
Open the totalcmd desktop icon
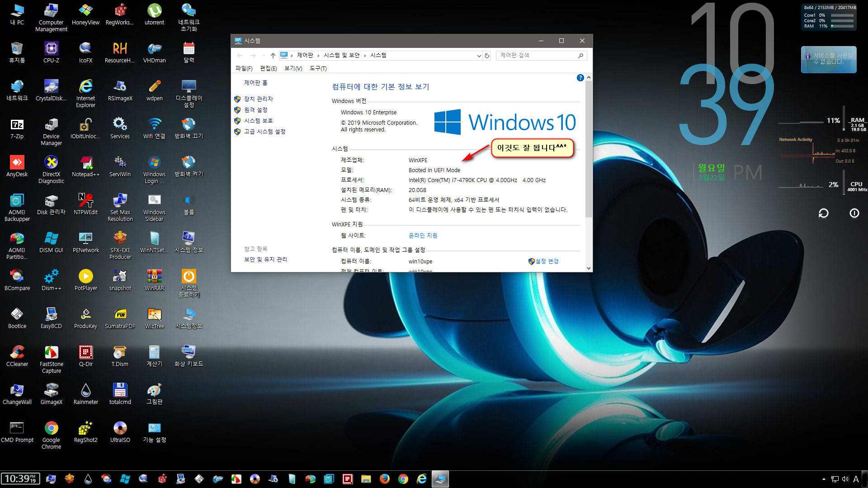point(120,394)
